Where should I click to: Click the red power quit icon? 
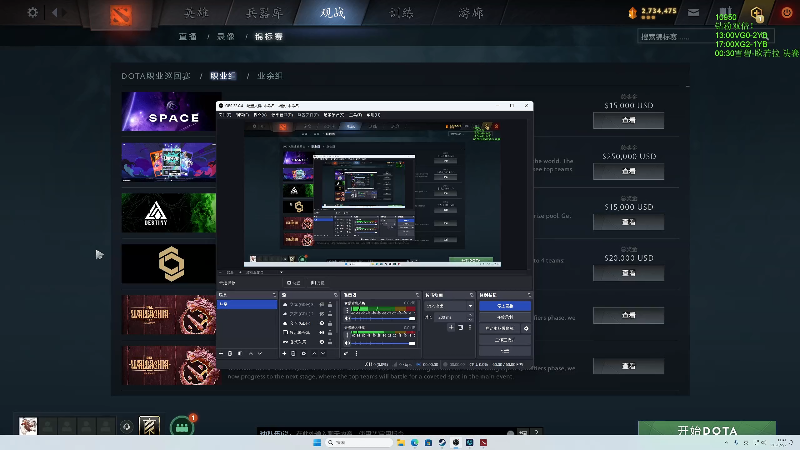[x=787, y=12]
